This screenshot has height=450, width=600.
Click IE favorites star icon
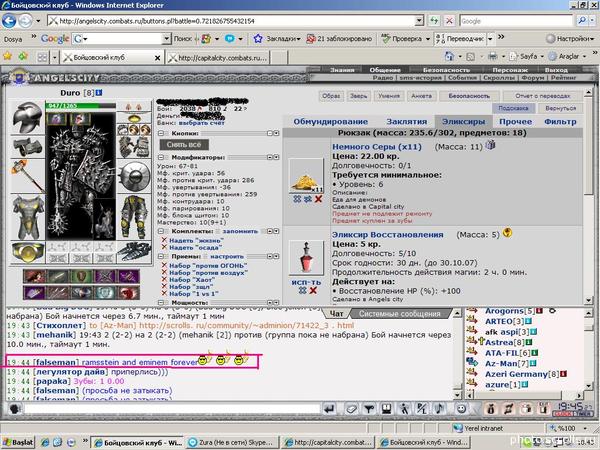7,57
